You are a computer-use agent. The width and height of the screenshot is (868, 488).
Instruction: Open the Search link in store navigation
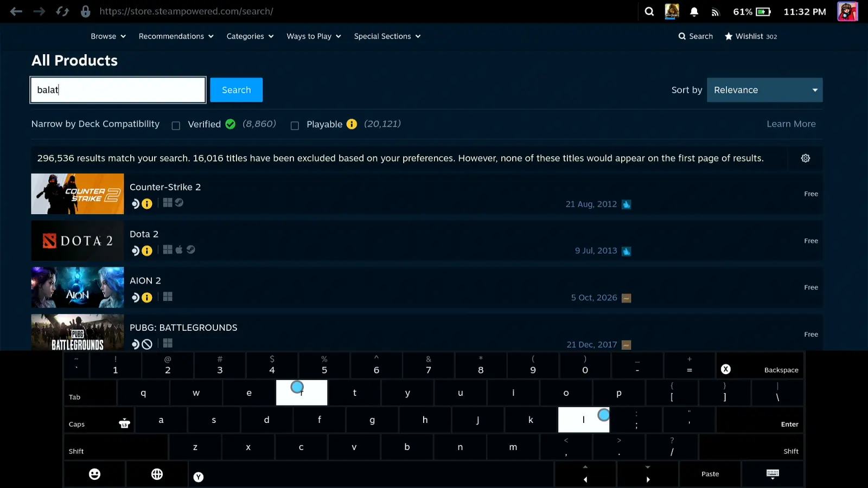pyautogui.click(x=695, y=36)
